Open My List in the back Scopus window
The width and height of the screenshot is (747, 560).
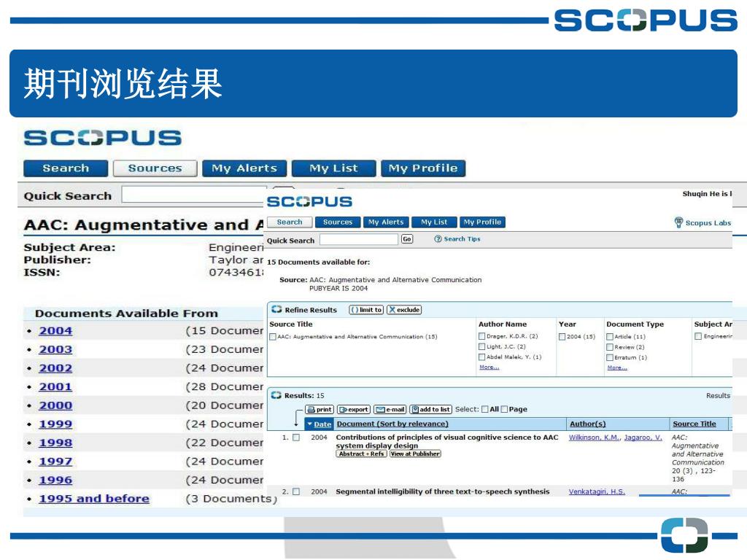click(x=333, y=168)
